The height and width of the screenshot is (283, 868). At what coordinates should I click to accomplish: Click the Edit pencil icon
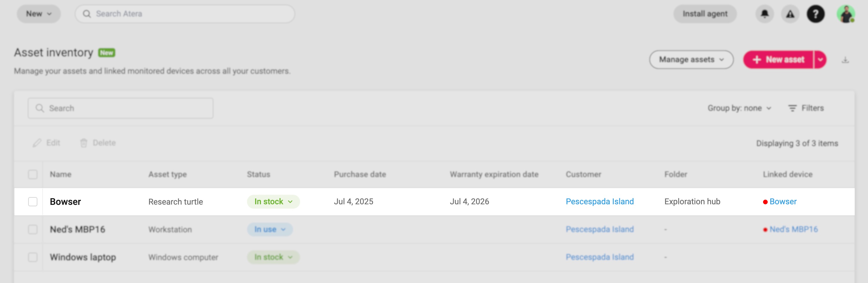pos(37,143)
